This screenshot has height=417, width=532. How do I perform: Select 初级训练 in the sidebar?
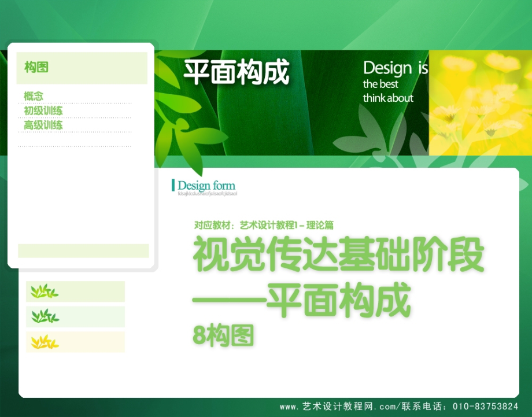pyautogui.click(x=43, y=110)
